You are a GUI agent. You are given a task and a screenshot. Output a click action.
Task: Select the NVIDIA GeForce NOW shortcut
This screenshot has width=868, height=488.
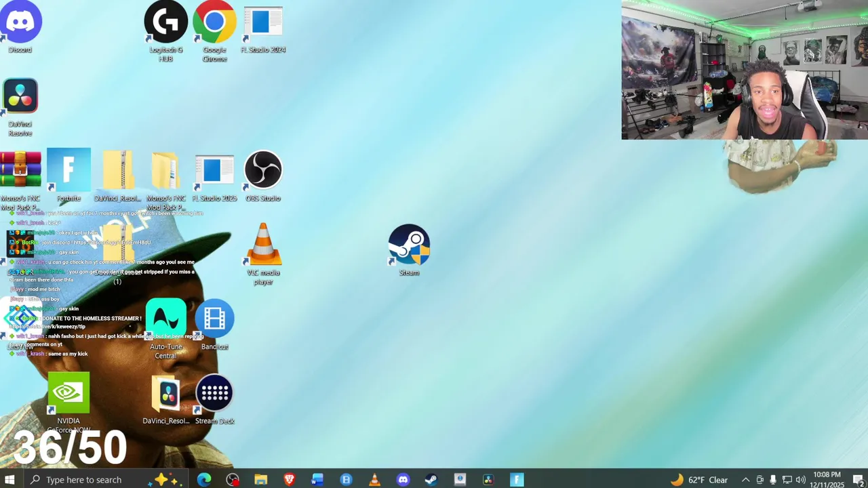pyautogui.click(x=68, y=403)
